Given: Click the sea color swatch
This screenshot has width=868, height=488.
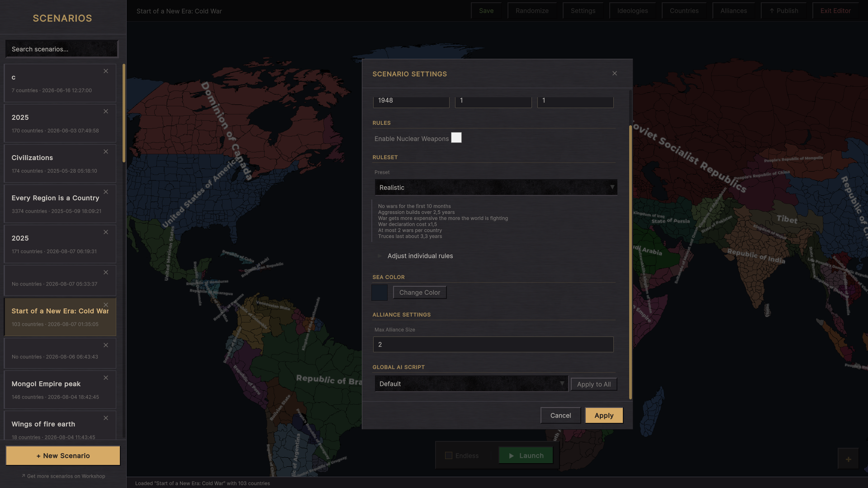Looking at the screenshot, I should (x=379, y=293).
